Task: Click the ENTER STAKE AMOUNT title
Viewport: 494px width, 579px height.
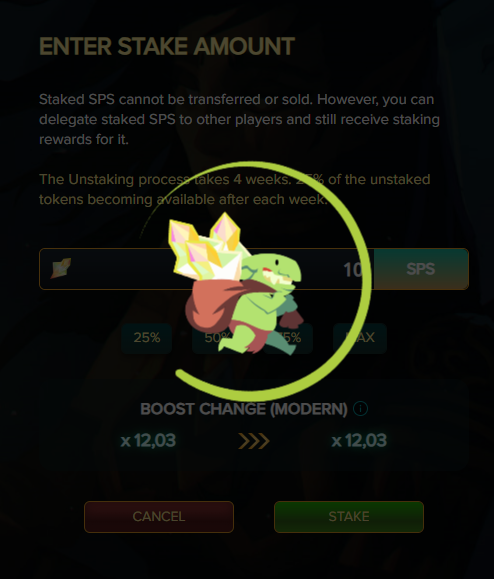Action: pos(167,47)
